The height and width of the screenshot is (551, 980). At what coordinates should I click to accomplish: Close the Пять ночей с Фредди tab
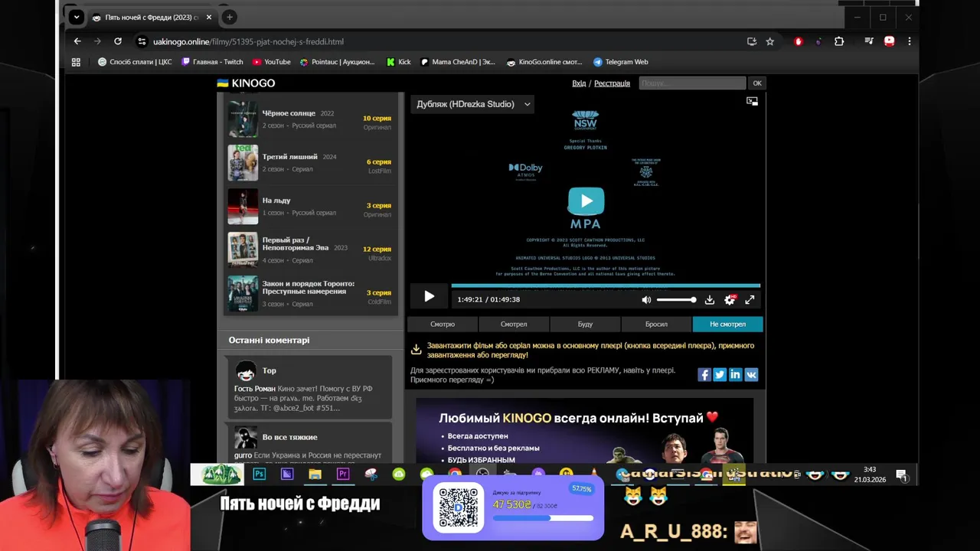(208, 17)
